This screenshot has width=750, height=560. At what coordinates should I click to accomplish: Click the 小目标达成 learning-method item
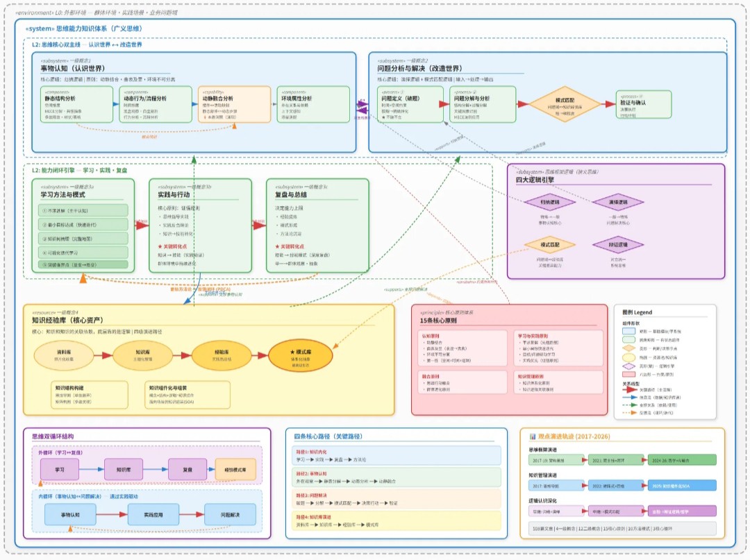[83, 225]
